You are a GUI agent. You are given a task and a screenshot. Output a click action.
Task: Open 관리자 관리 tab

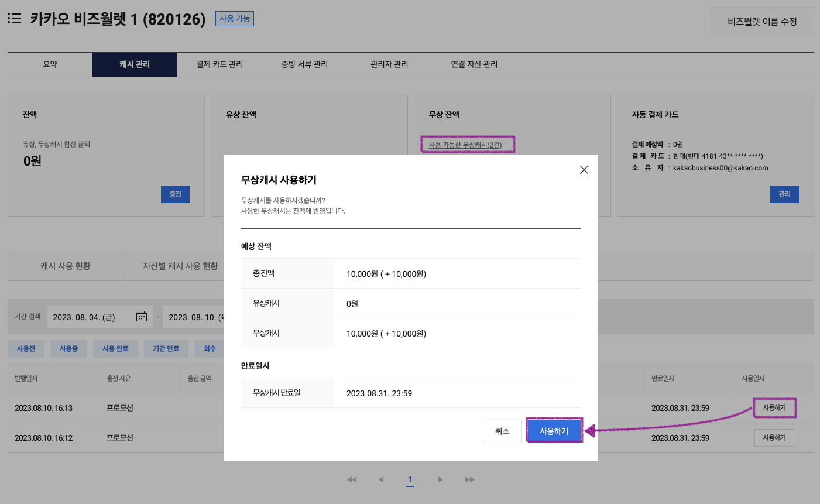pyautogui.click(x=389, y=64)
